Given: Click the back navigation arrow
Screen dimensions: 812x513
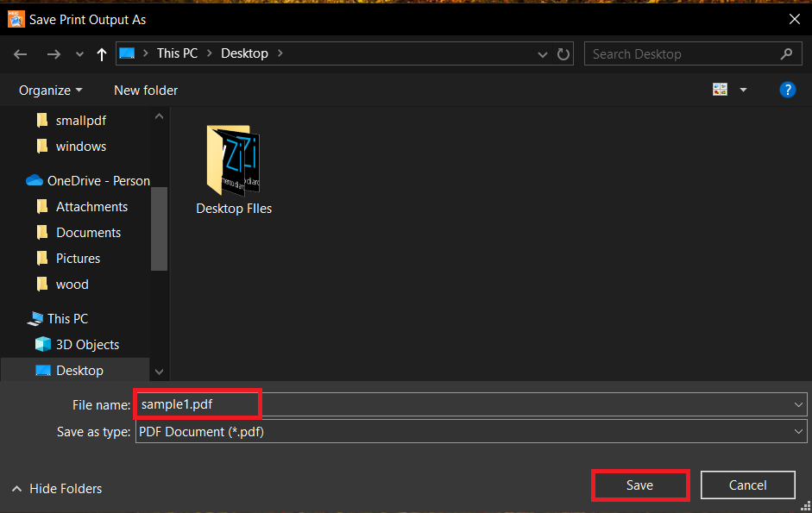Looking at the screenshot, I should [20, 53].
